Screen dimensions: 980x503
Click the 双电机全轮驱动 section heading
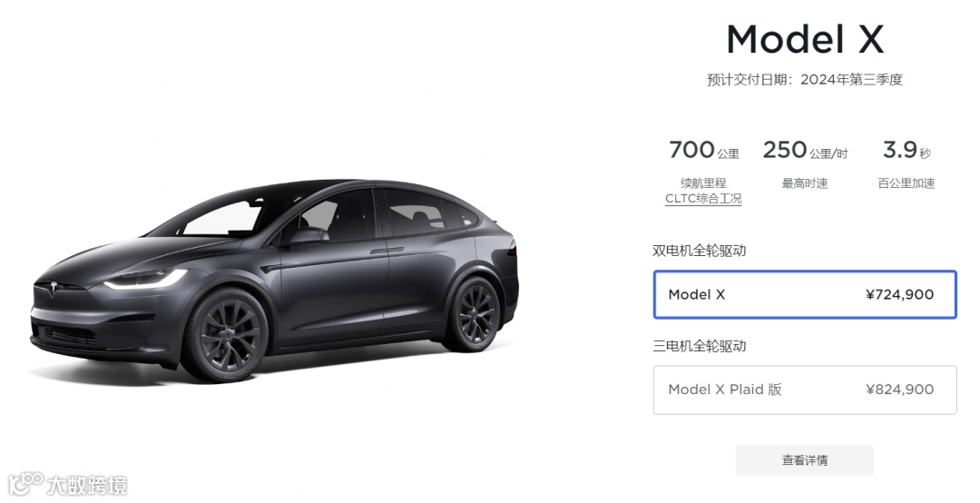700,251
